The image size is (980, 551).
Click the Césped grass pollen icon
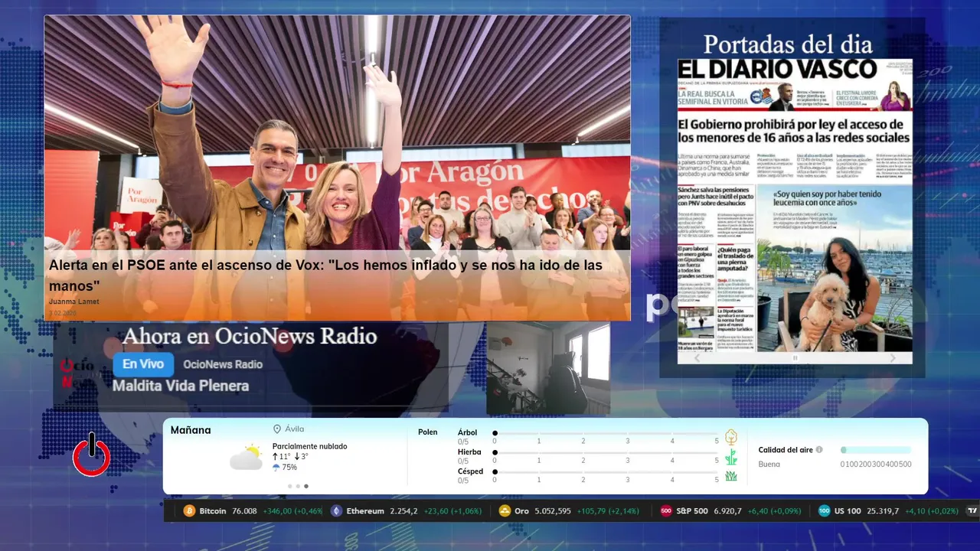click(x=731, y=476)
